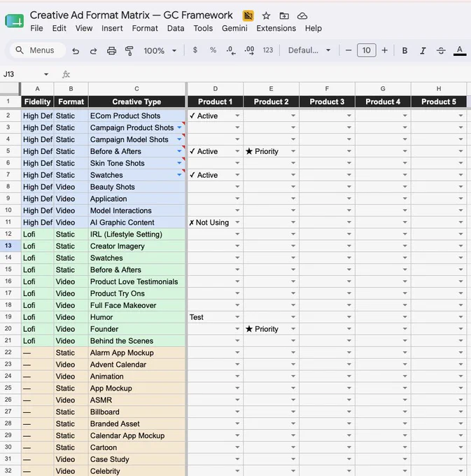The image size is (471, 476).
Task: Click the Product Love Testimonials cell
Action: pyautogui.click(x=136, y=281)
